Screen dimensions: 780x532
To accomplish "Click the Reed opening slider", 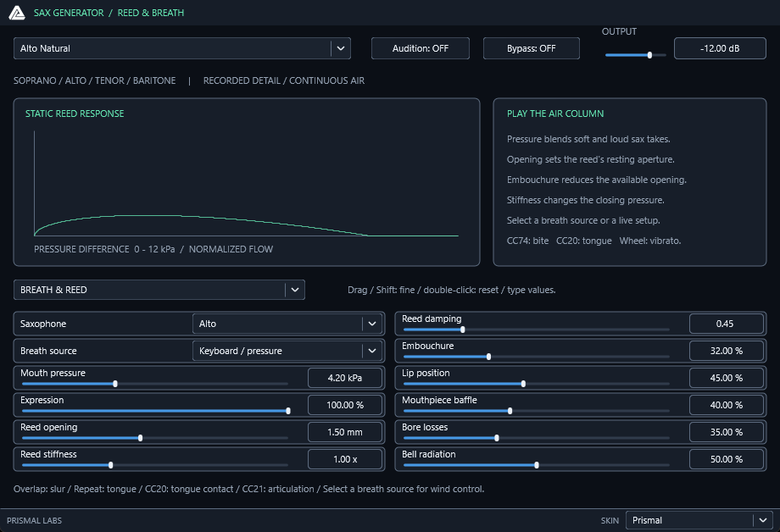I will [154, 438].
